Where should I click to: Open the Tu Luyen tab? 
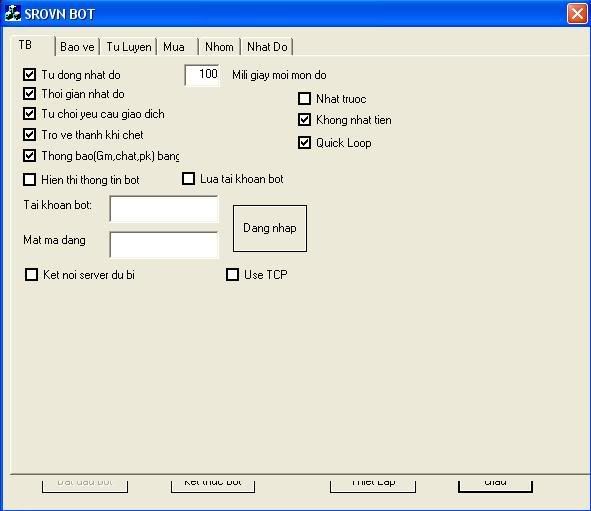(129, 47)
